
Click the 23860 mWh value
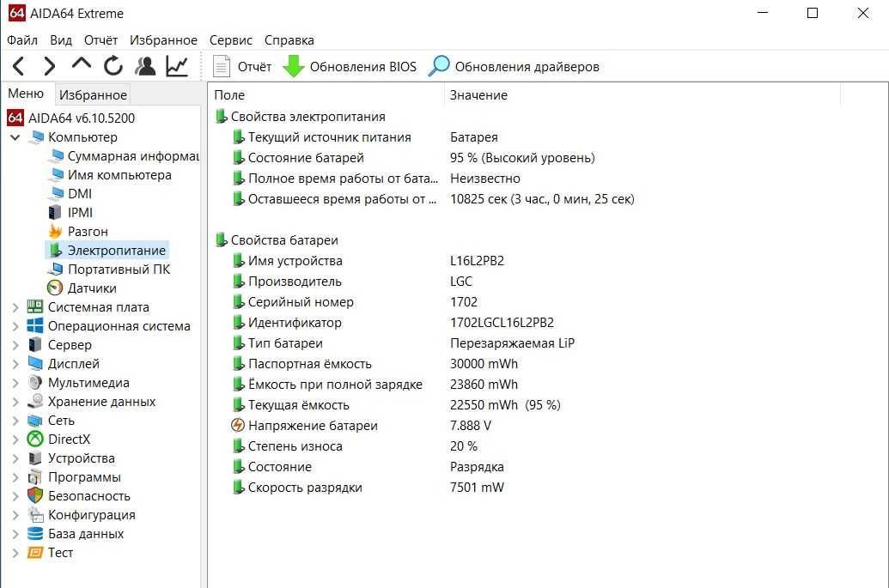484,384
